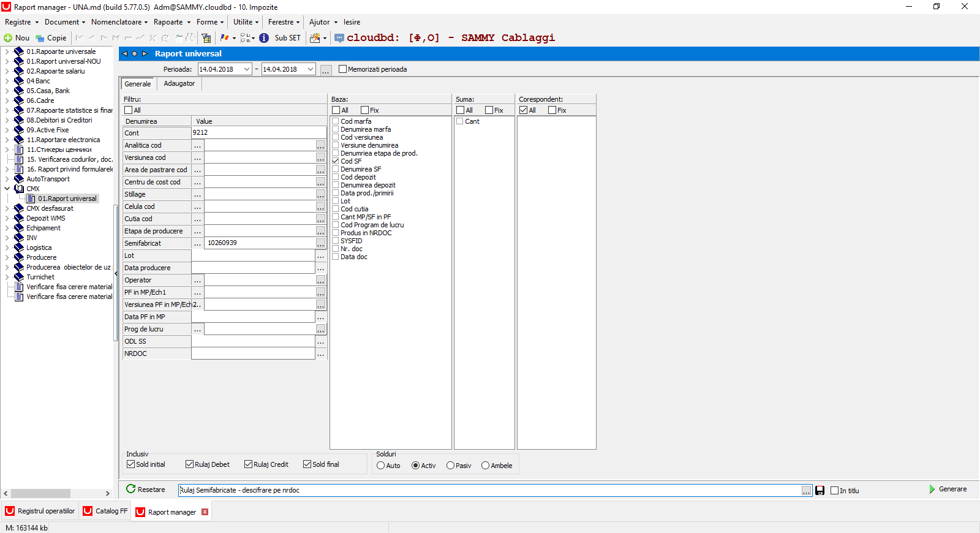The height and width of the screenshot is (533, 980).
Task: Click the Sub SET button
Action: 287,38
